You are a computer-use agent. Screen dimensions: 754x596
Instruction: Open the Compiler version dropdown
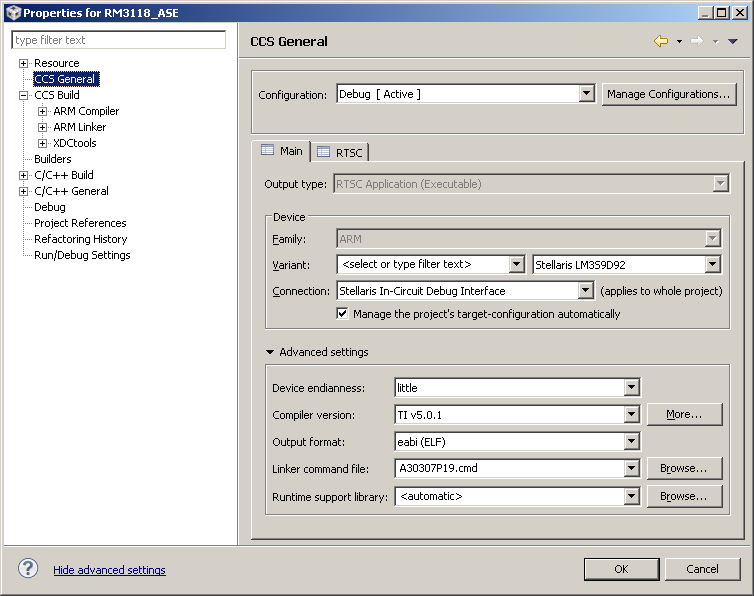click(x=631, y=414)
